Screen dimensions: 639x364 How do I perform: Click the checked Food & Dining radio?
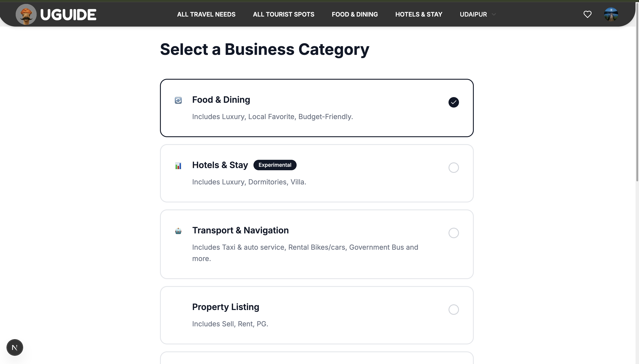(453, 102)
